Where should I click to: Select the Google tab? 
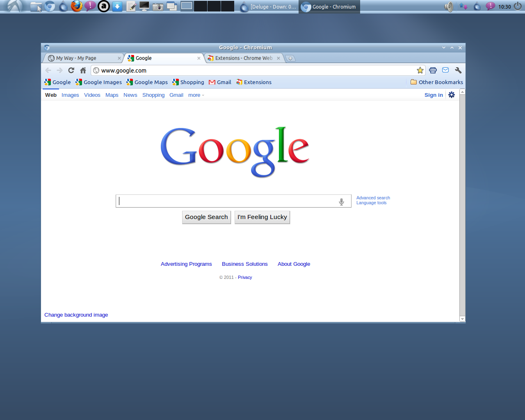(164, 58)
